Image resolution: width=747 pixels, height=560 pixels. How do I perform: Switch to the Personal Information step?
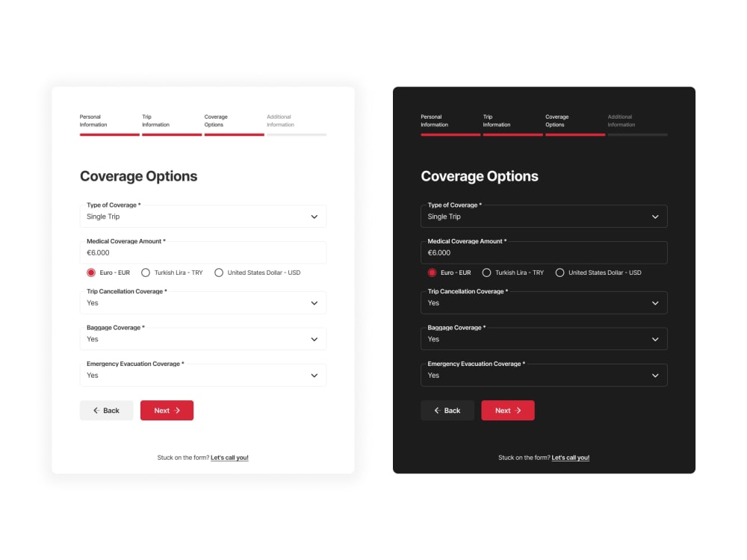tap(93, 121)
